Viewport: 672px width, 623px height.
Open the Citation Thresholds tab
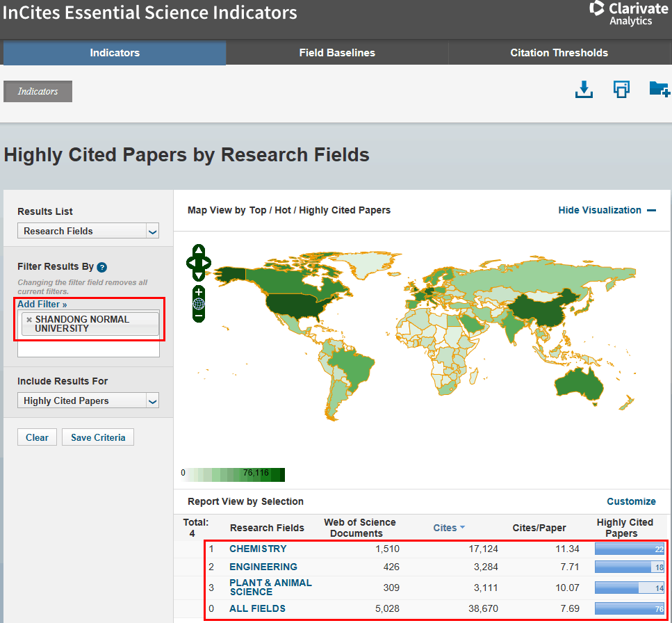pyautogui.click(x=559, y=53)
